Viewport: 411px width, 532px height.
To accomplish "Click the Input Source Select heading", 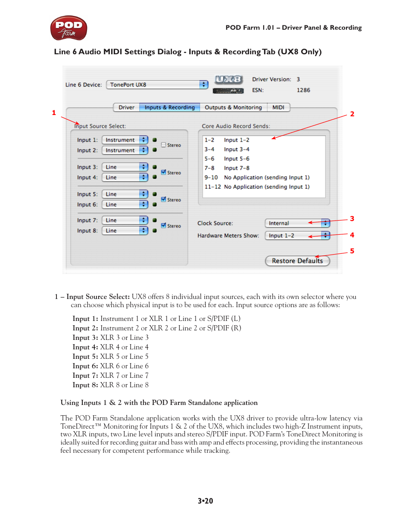I will [100, 126].
